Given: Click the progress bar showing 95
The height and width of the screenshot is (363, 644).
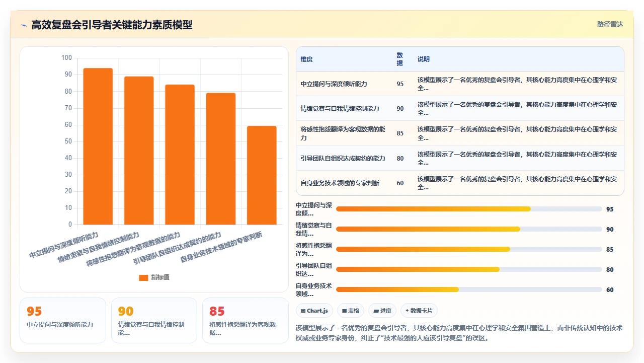Looking at the screenshot, I should pos(469,209).
